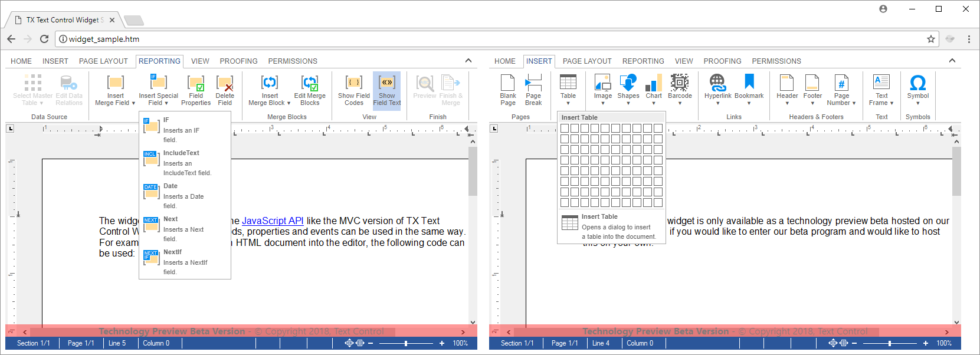Follow the JavaScript API link in document

coord(273,221)
